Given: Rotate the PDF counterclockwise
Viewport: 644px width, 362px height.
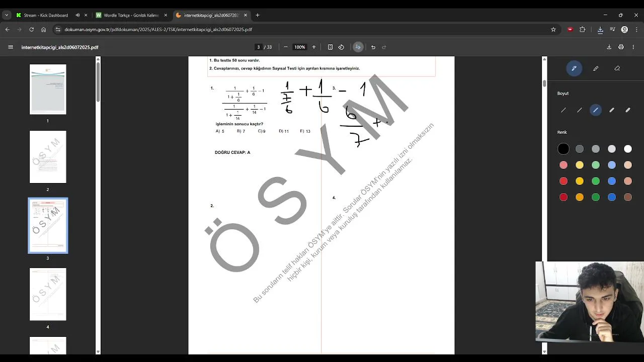Looking at the screenshot, I should point(341,47).
